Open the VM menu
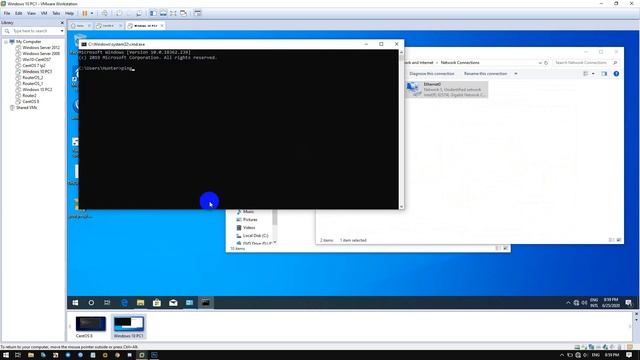Image resolution: width=640 pixels, height=360 pixels. (x=44, y=13)
